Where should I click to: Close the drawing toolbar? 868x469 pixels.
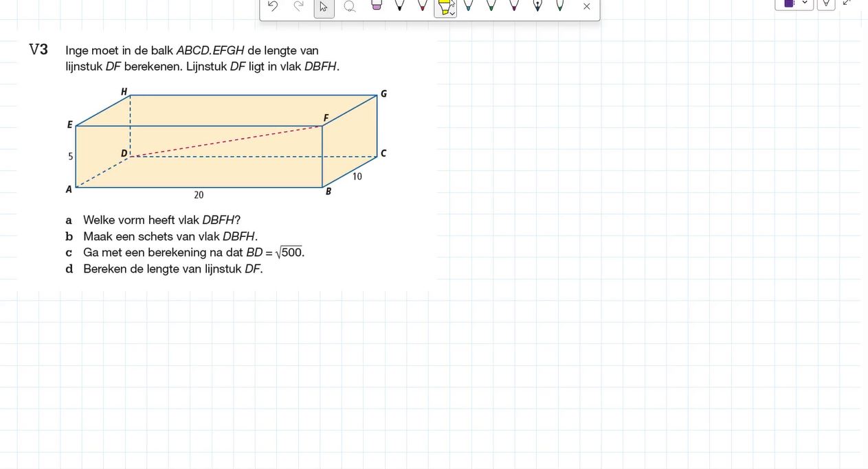tap(586, 6)
